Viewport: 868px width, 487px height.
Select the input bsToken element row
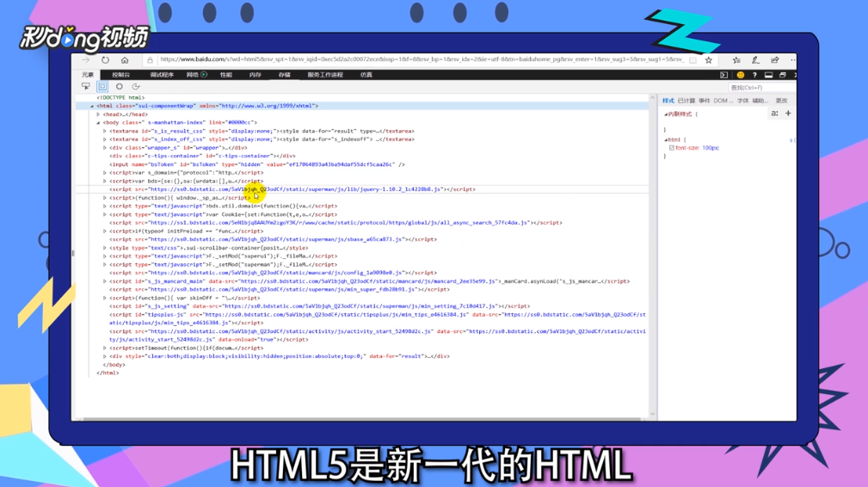coord(257,164)
